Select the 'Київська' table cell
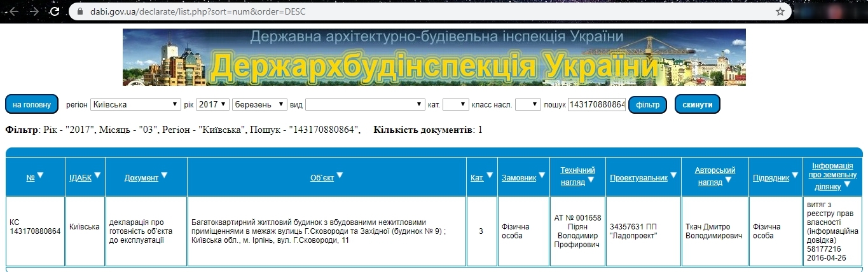868x272 pixels. pyautogui.click(x=85, y=231)
